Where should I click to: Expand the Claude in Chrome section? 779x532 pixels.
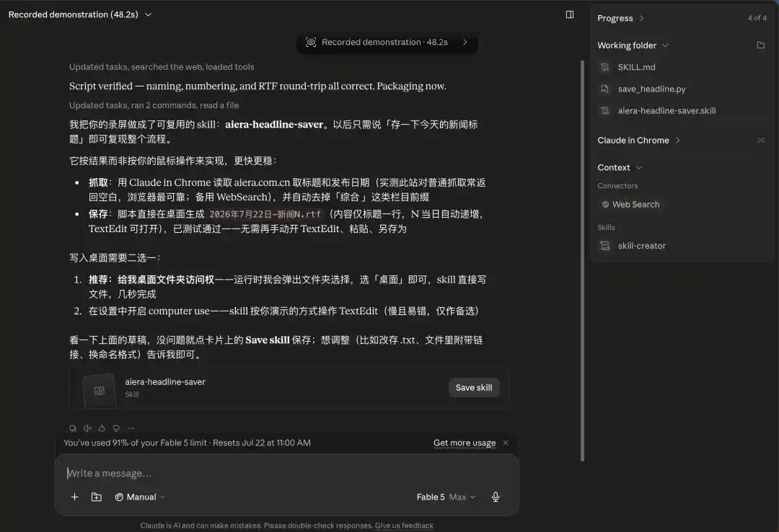click(638, 141)
